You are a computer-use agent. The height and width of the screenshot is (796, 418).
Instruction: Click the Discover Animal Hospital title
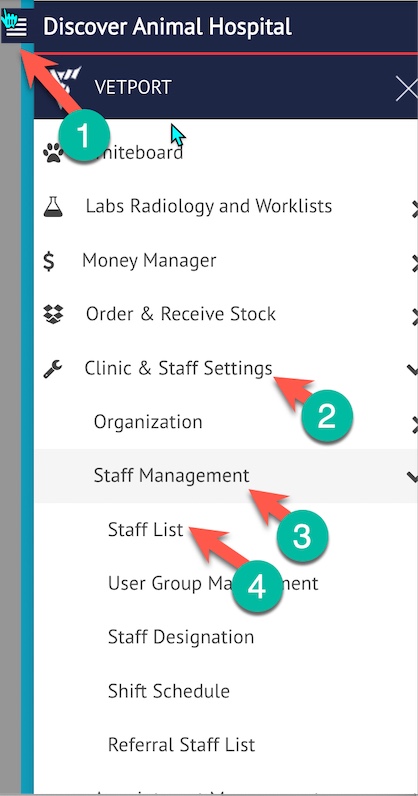[x=167, y=26]
